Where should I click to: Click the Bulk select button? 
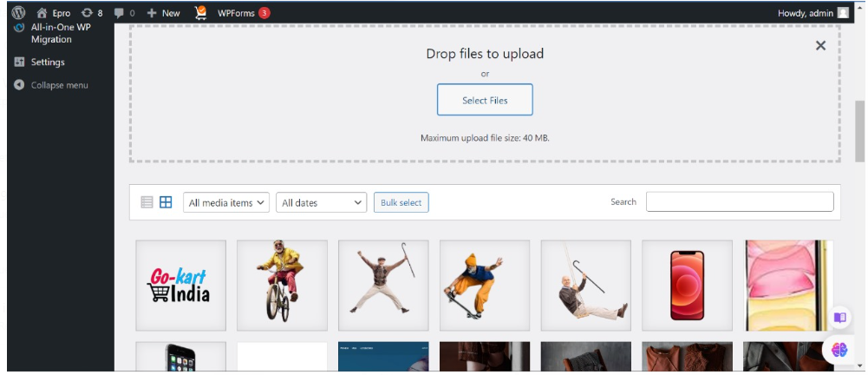(401, 202)
